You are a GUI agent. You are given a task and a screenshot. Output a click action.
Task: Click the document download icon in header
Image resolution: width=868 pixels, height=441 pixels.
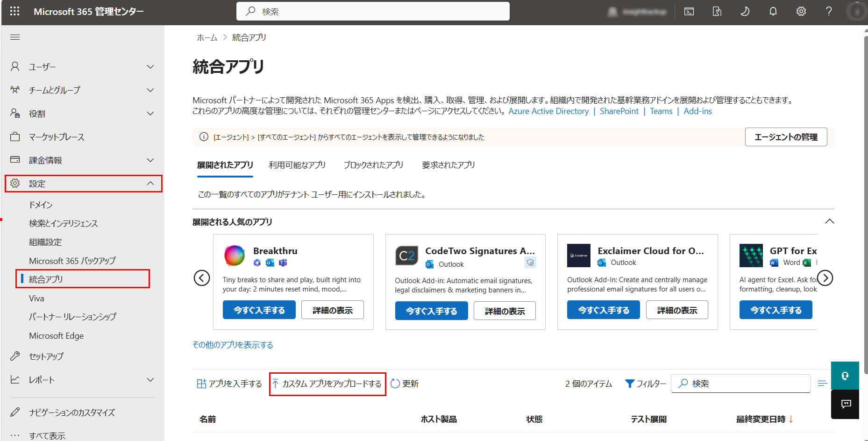coord(717,12)
